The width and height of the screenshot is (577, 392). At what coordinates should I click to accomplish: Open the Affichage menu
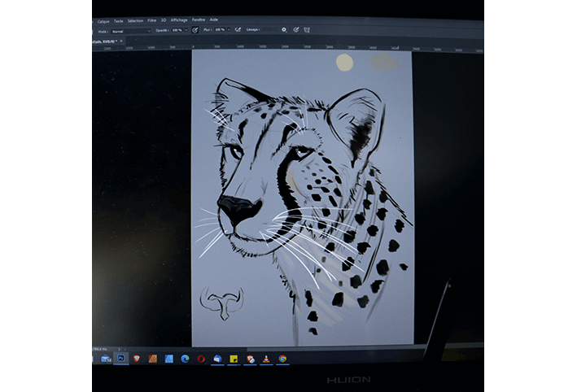pos(179,20)
